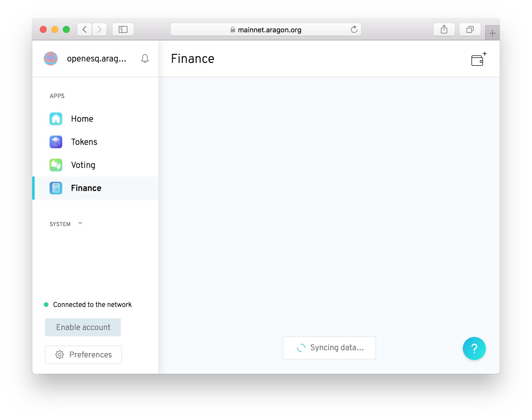The image size is (532, 420).
Task: Open the notifications bell
Action: (x=145, y=59)
